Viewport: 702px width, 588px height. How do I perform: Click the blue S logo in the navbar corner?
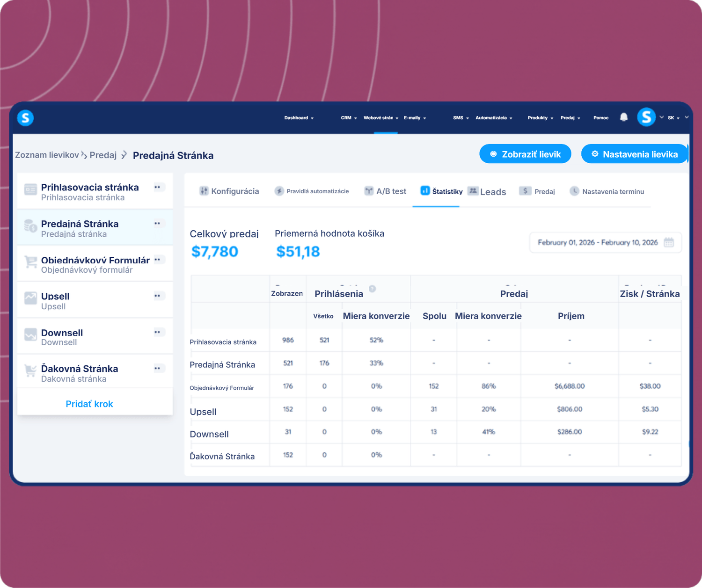25,118
